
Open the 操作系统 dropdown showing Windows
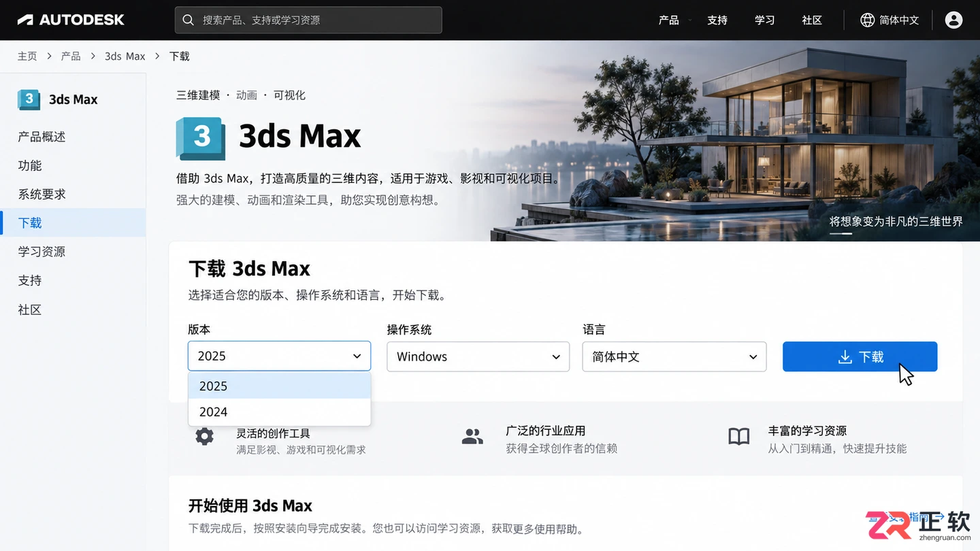click(x=478, y=356)
